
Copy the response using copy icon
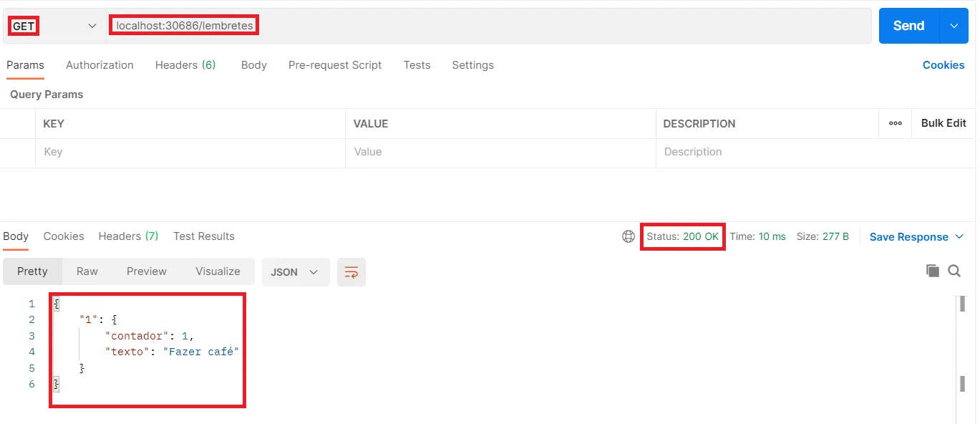pos(932,271)
